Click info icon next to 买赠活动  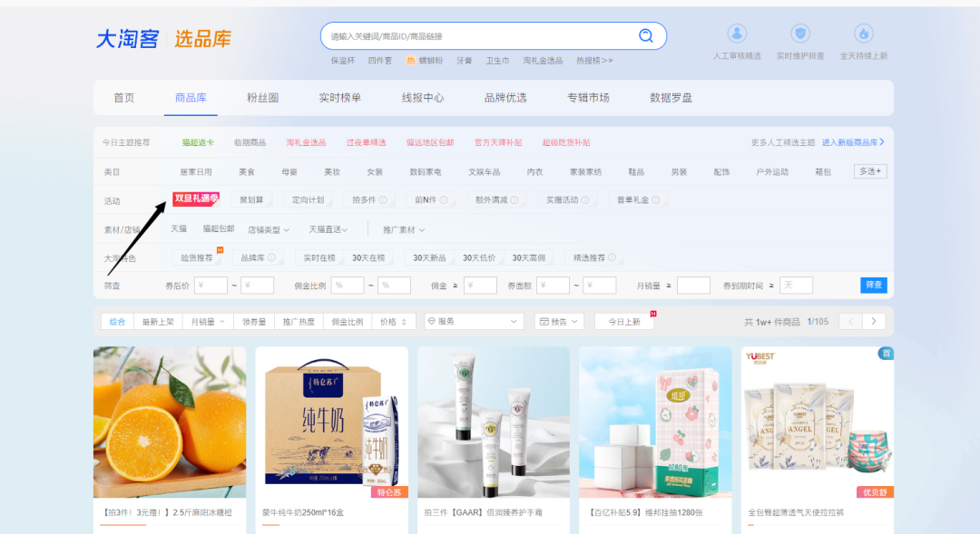[585, 199]
